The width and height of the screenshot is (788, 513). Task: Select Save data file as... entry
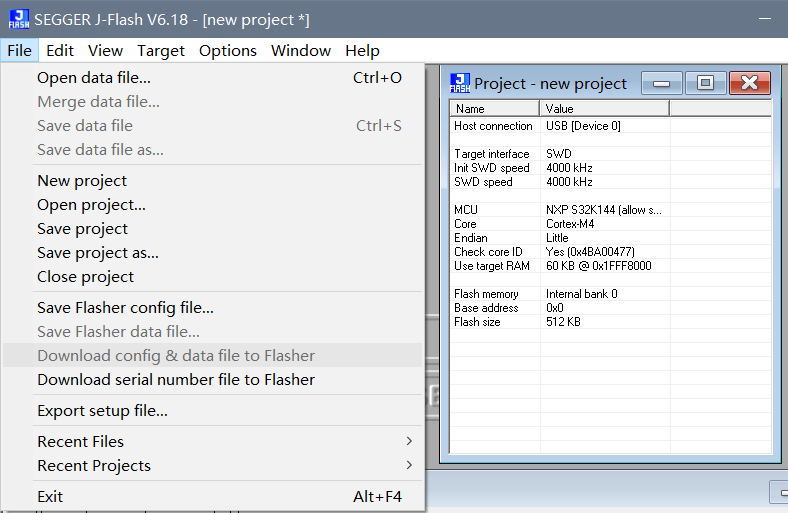212,150
